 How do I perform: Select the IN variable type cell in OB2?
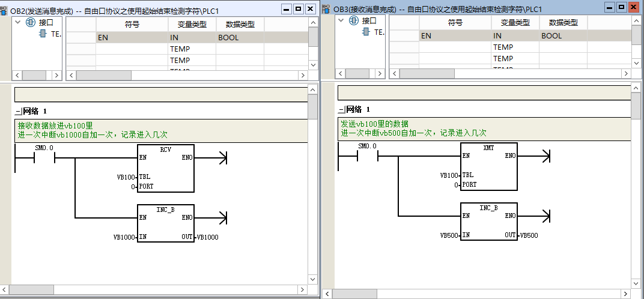192,38
